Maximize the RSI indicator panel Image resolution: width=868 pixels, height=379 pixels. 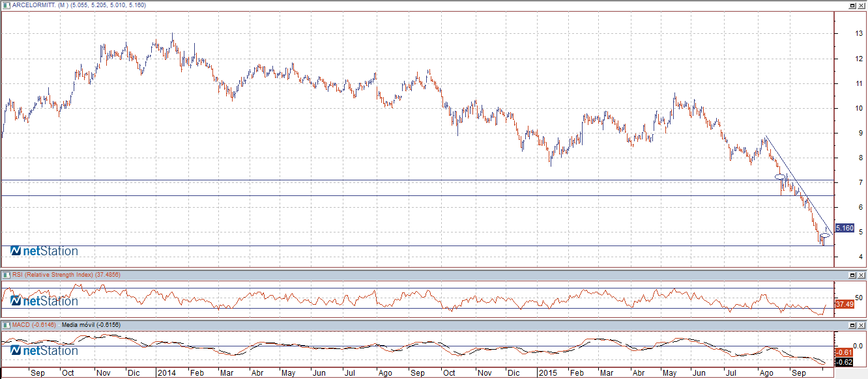point(852,275)
